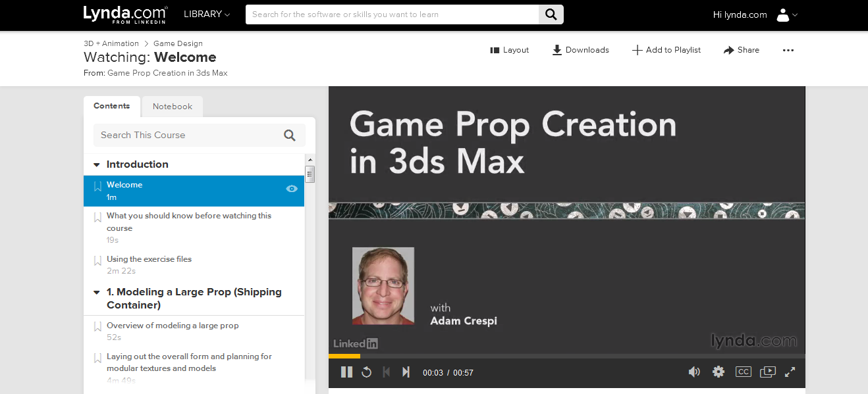Viewport: 868px width, 394px height.
Task: Open the user account menu icon
Action: 787,14
